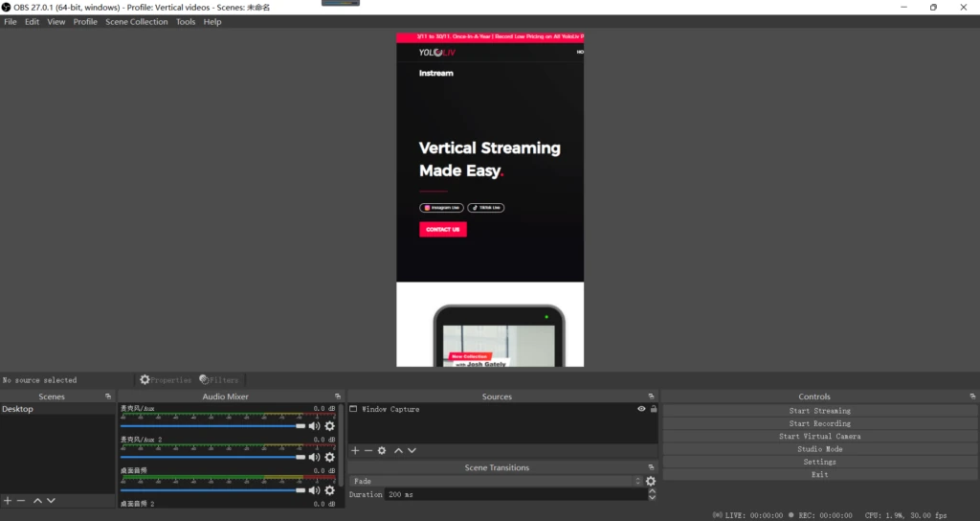Viewport: 980px width, 521px height.
Task: Open gear settings for 麦克风/Aux audio
Action: point(330,426)
